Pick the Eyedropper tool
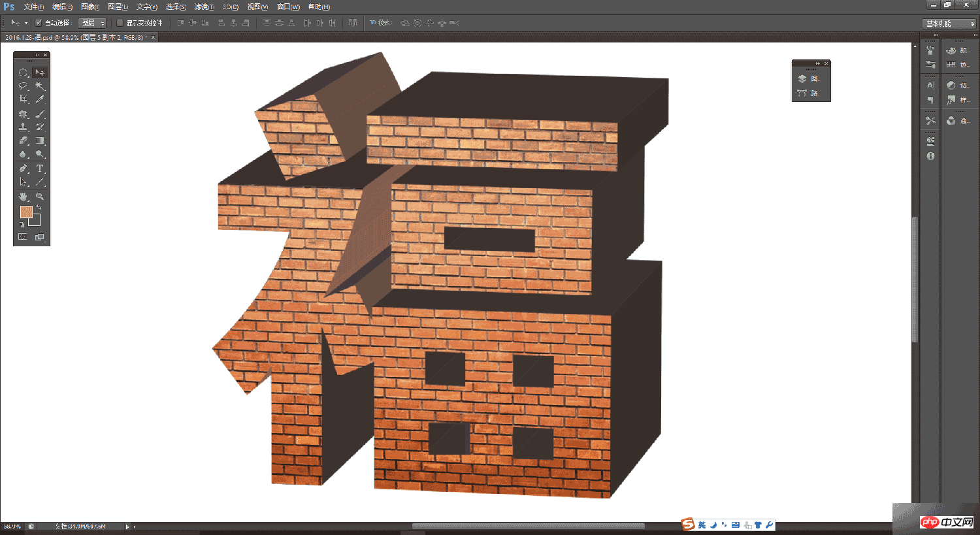The image size is (980, 535). tap(40, 99)
